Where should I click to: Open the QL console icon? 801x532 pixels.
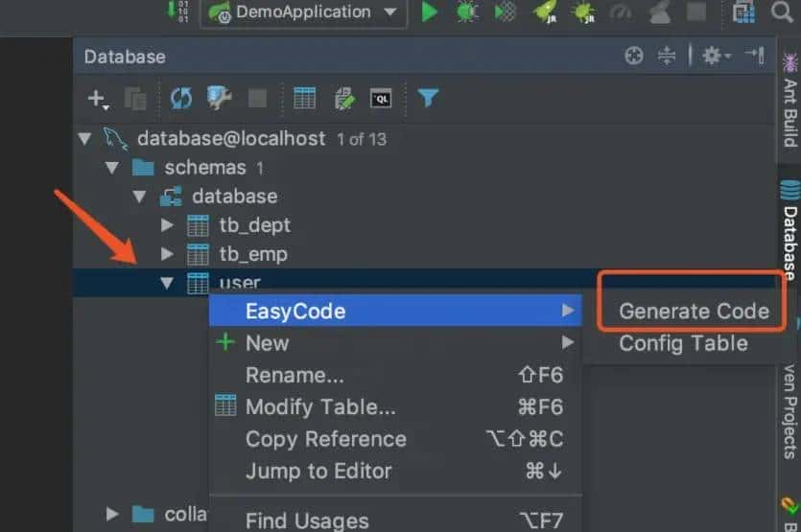point(381,99)
